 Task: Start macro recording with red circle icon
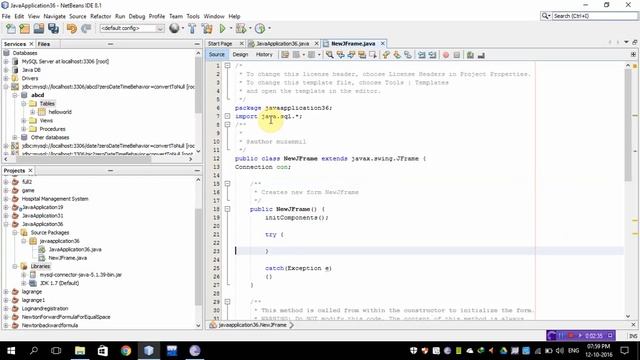[x=446, y=55]
